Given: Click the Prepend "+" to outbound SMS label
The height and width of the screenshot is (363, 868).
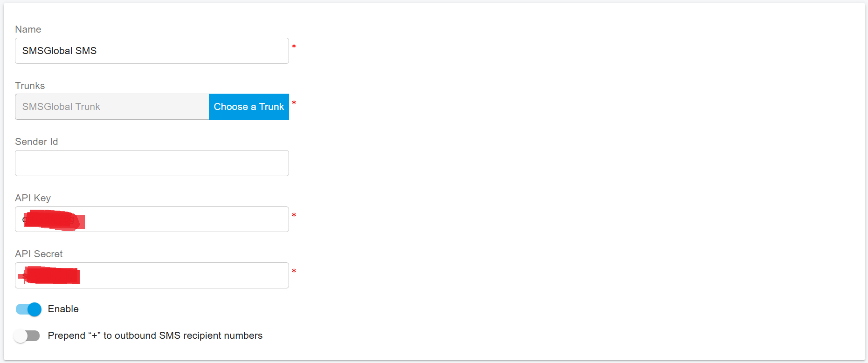Looking at the screenshot, I should point(155,336).
